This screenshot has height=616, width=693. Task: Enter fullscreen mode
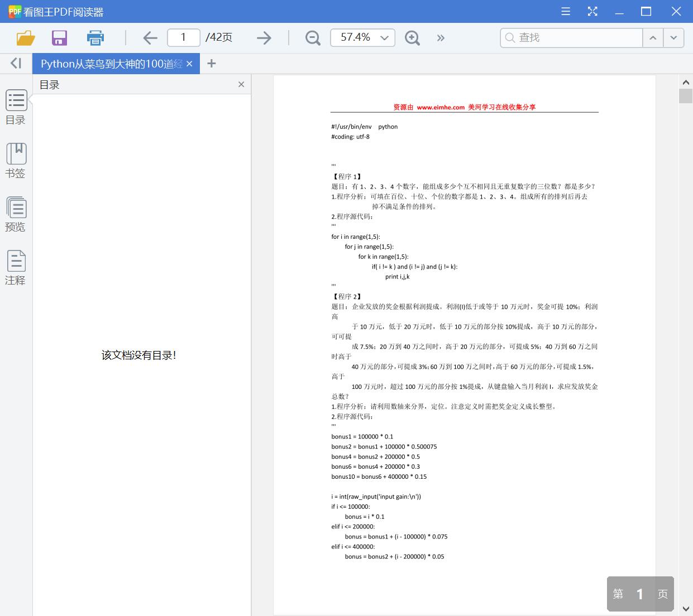tap(592, 11)
